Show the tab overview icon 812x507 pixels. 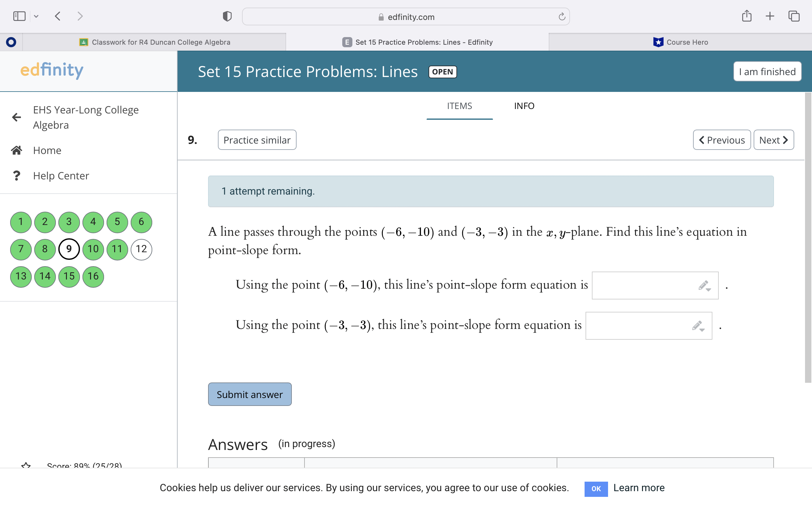[794, 16]
